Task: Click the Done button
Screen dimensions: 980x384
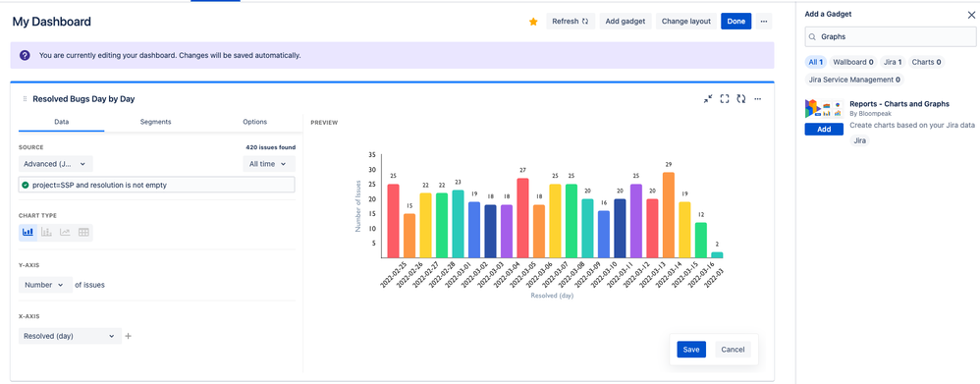Action: (736, 22)
